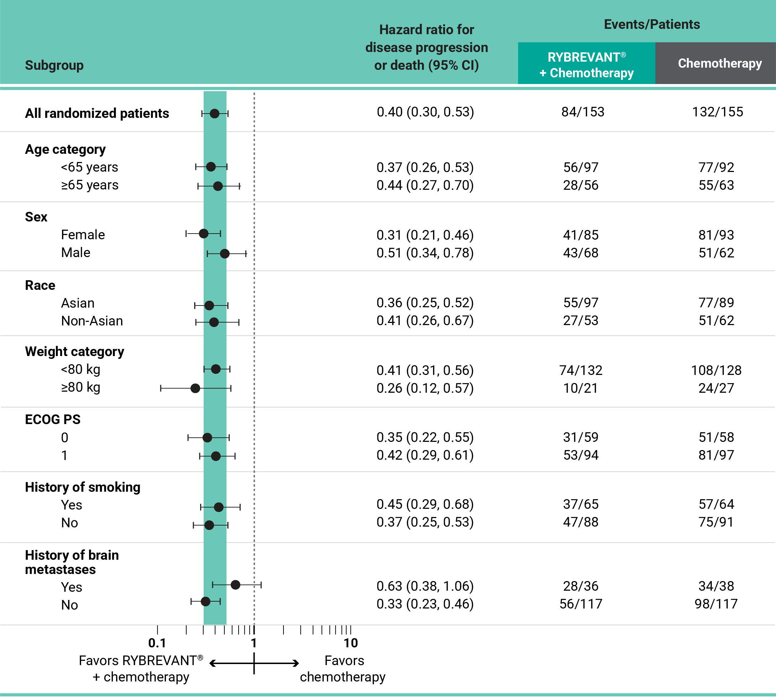Click the '≥65 years' subgroup label
Screen dimensions: 776x700
pyautogui.click(x=90, y=185)
